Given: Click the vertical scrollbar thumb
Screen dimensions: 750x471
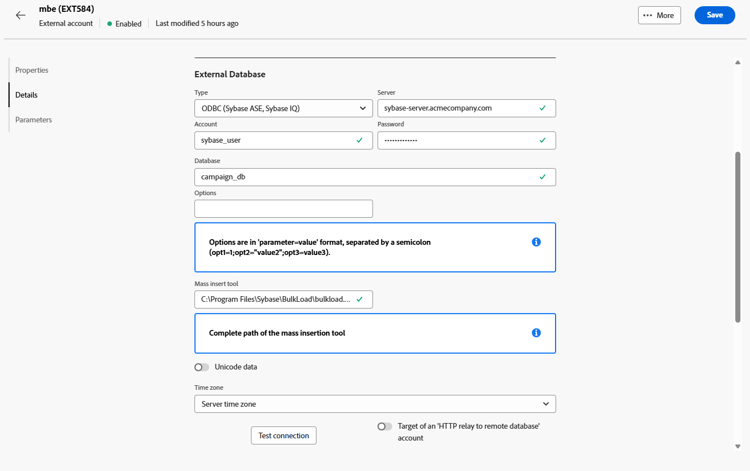Looking at the screenshot, I should (738, 236).
